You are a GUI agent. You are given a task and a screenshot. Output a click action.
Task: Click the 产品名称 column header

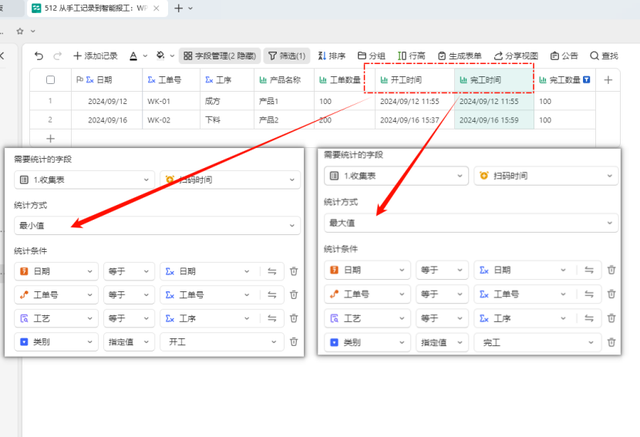[x=284, y=80]
